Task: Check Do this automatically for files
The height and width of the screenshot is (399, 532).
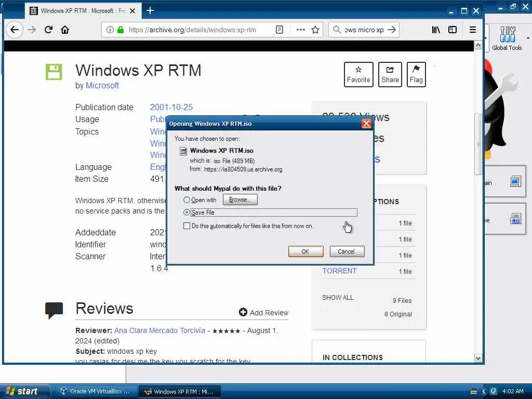Action: [187, 225]
